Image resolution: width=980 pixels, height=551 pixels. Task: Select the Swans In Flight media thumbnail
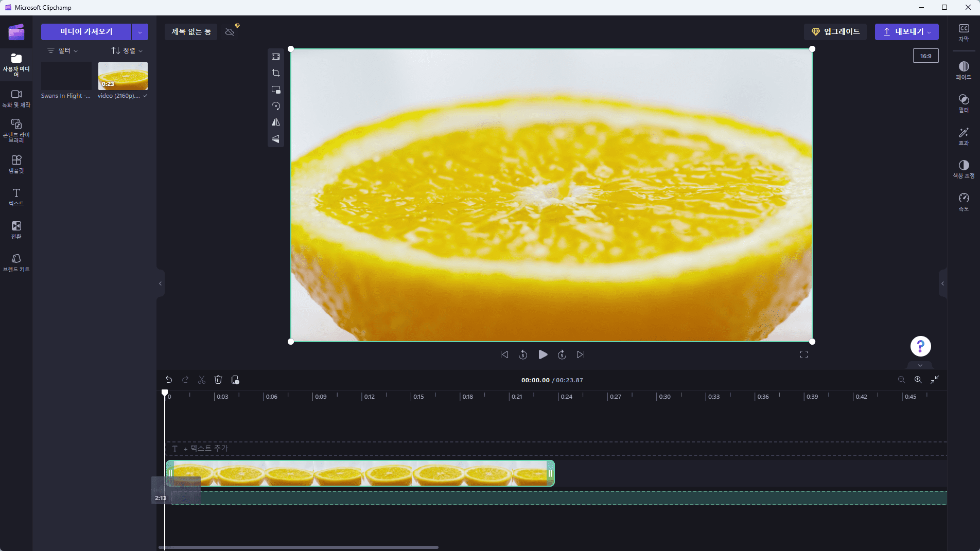[x=65, y=76]
